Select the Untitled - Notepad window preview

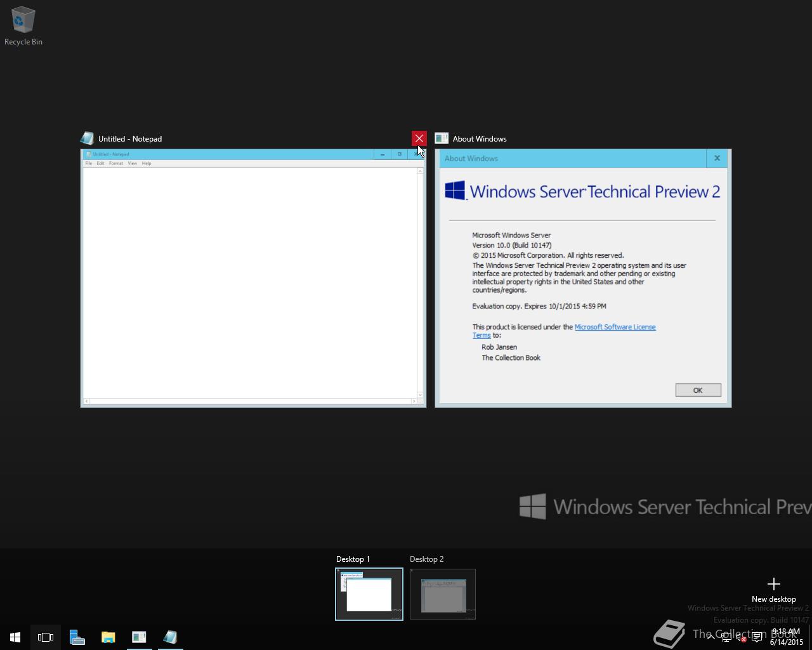coord(253,278)
